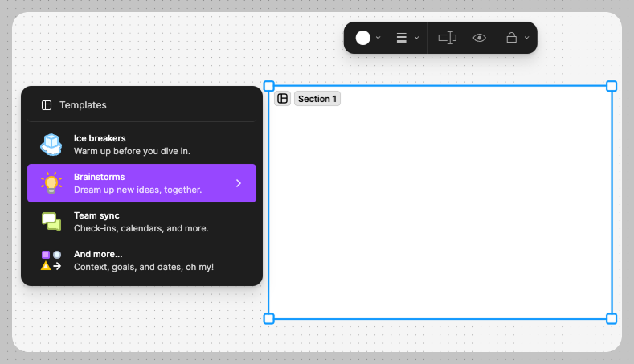Image resolution: width=634 pixels, height=364 pixels.
Task: Open the Ice breakers templates
Action: (142, 145)
